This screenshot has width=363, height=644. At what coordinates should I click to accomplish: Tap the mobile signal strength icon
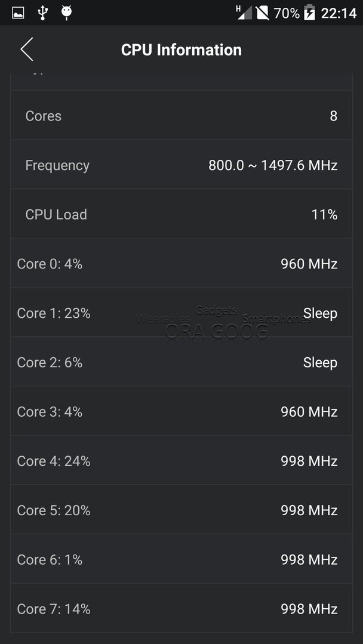[x=244, y=13]
